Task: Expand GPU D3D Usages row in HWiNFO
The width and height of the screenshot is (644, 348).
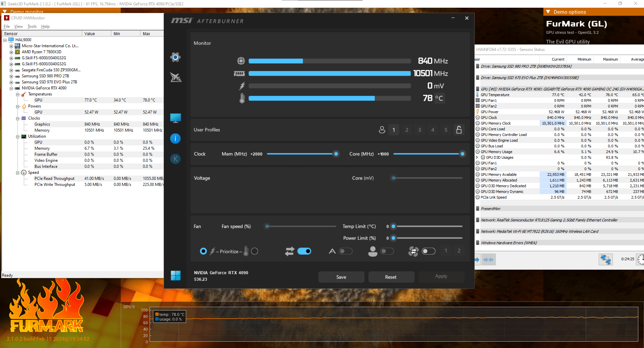Action: (x=477, y=157)
